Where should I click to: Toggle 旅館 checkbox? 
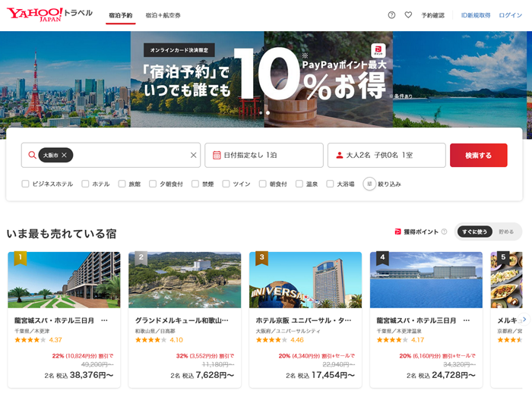point(122,184)
